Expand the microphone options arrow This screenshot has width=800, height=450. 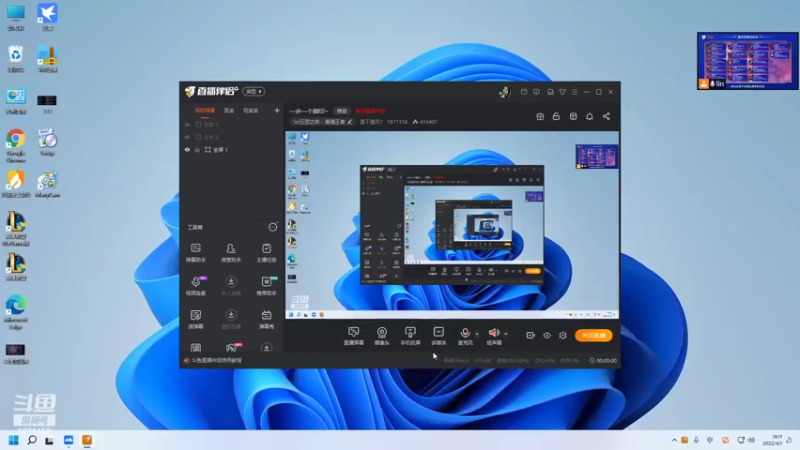(477, 334)
